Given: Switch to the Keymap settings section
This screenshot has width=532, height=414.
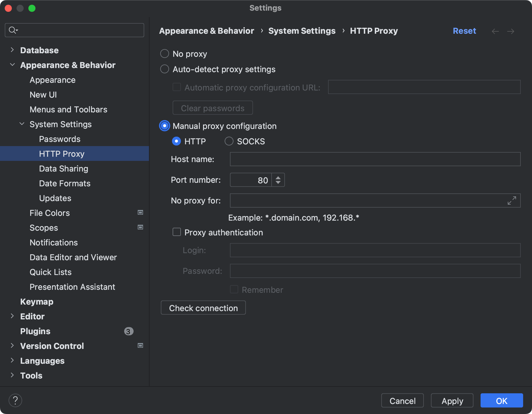Looking at the screenshot, I should click(37, 302).
